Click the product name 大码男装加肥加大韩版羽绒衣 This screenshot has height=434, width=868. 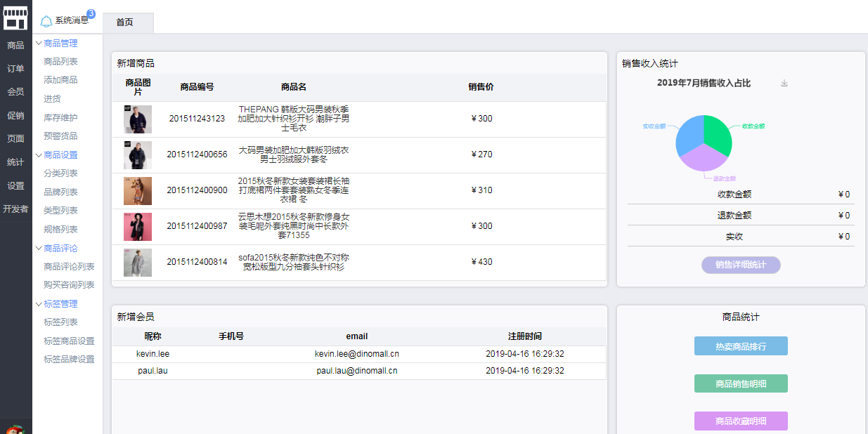(x=294, y=154)
